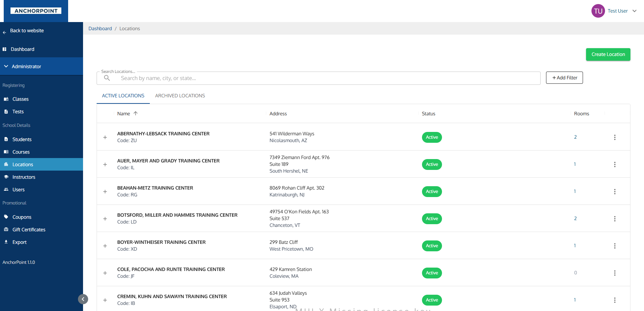Image resolution: width=644 pixels, height=311 pixels.
Task: Open the Dashboard breadcrumb link
Action: (100, 28)
